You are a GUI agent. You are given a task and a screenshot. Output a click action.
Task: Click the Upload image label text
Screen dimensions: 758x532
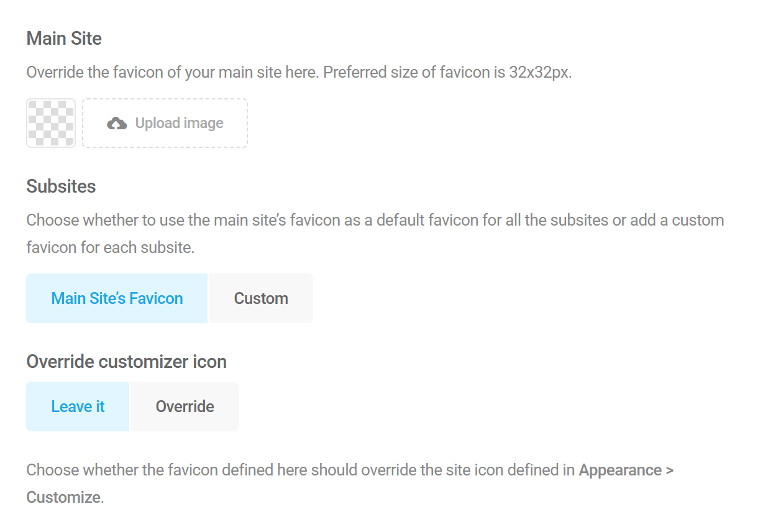tap(179, 122)
